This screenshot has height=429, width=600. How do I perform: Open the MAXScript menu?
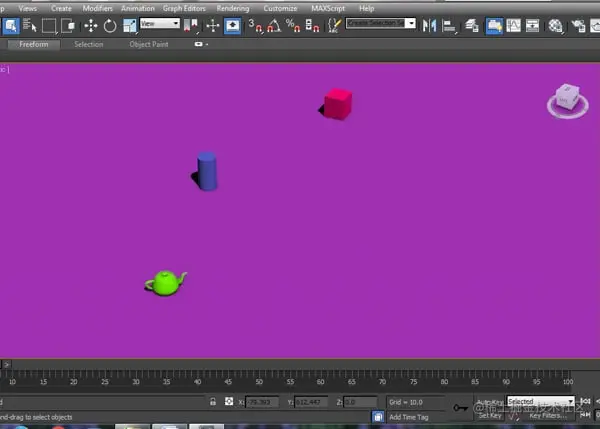(x=328, y=8)
